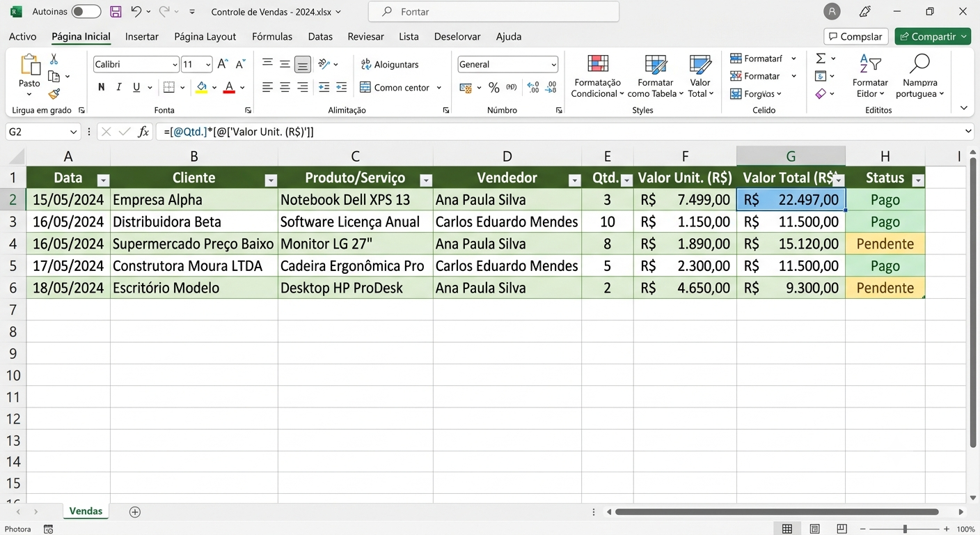The width and height of the screenshot is (980, 535).
Task: Switch to the Normal view icon in the status bar
Action: (787, 529)
